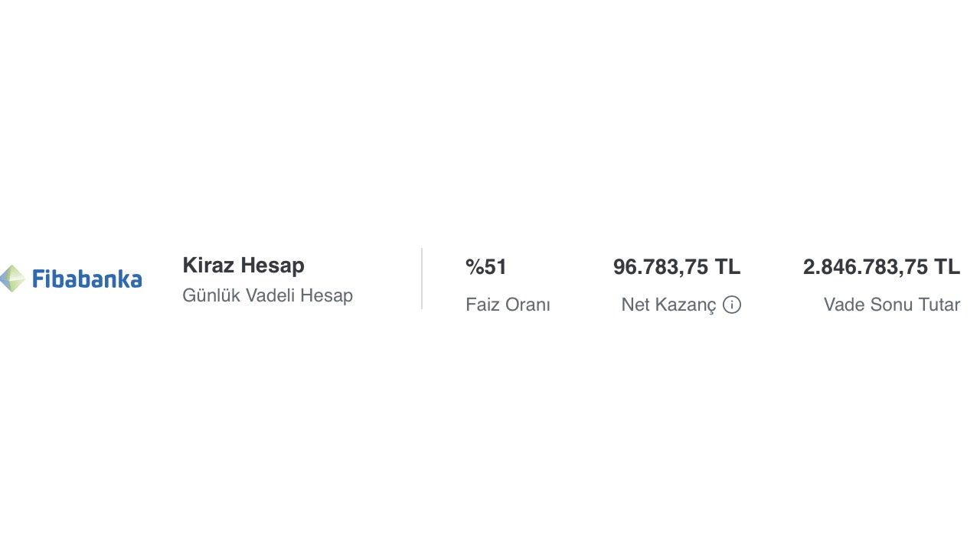The image size is (980, 551).
Task: Select the Günlük Vadeli Hesap subtitle
Action: click(x=267, y=295)
